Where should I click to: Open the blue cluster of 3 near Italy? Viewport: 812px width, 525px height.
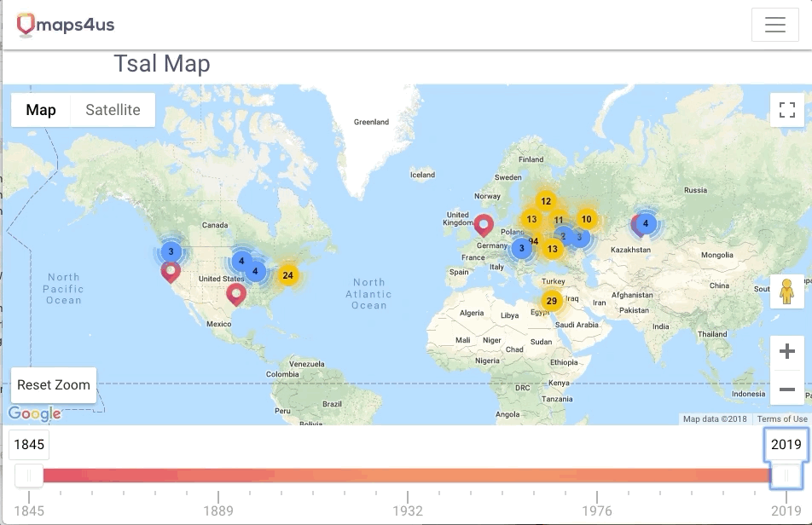click(521, 248)
